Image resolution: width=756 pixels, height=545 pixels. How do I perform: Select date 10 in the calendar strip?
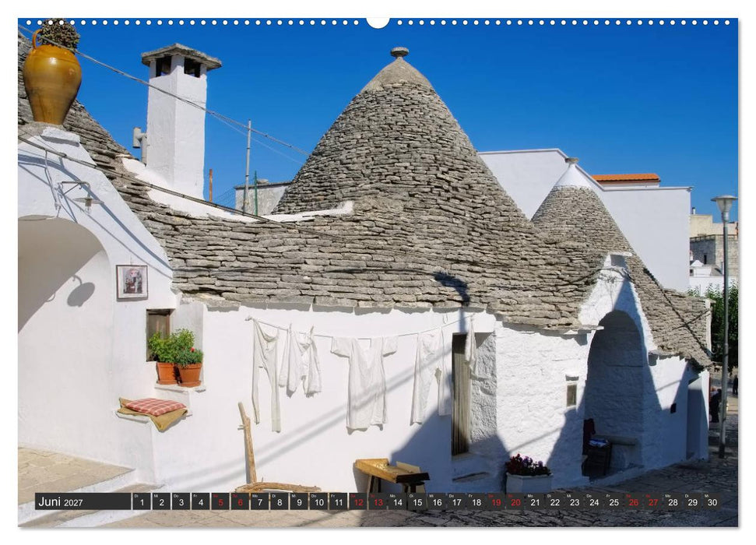click(x=318, y=501)
